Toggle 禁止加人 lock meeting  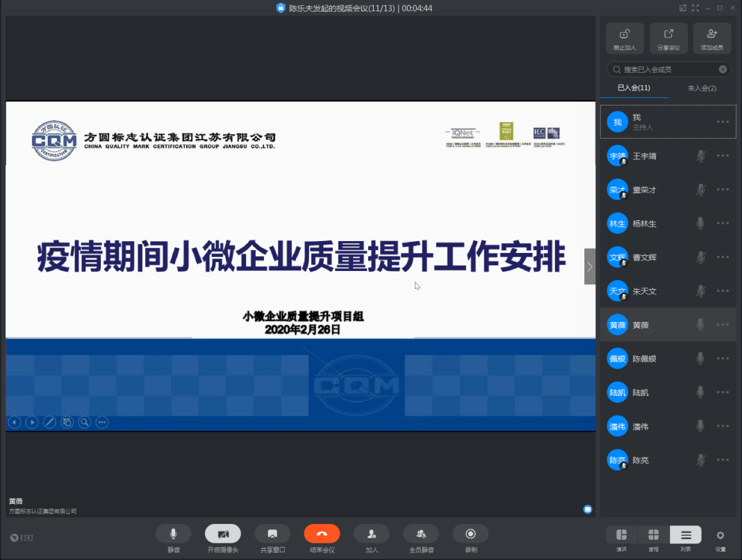[x=625, y=38]
